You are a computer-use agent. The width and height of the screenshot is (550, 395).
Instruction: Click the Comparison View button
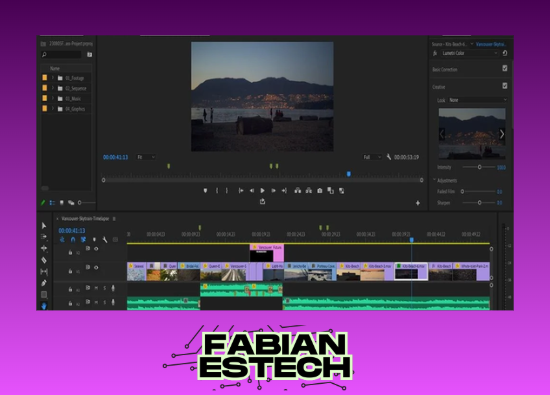point(330,190)
